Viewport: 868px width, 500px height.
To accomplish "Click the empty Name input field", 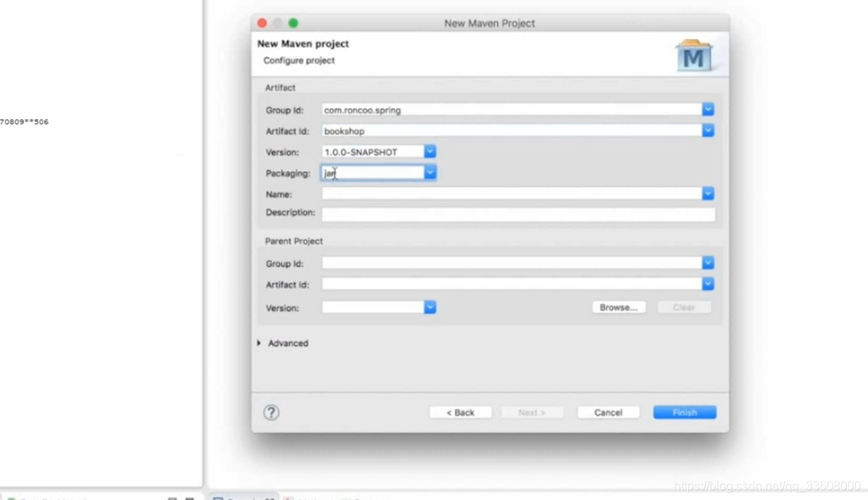I will pyautogui.click(x=512, y=193).
